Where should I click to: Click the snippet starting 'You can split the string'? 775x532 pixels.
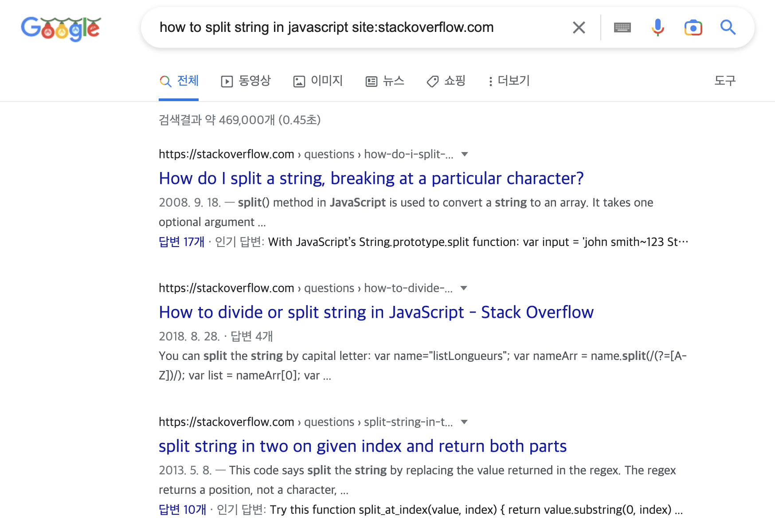coord(423,366)
